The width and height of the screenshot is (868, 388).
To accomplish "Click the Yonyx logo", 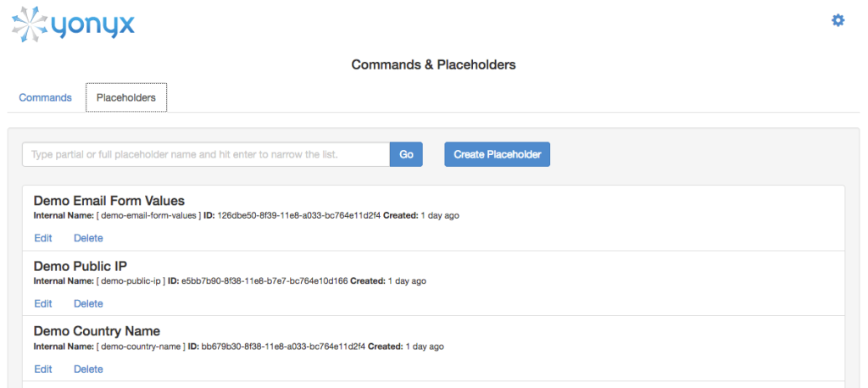I will coord(73,25).
